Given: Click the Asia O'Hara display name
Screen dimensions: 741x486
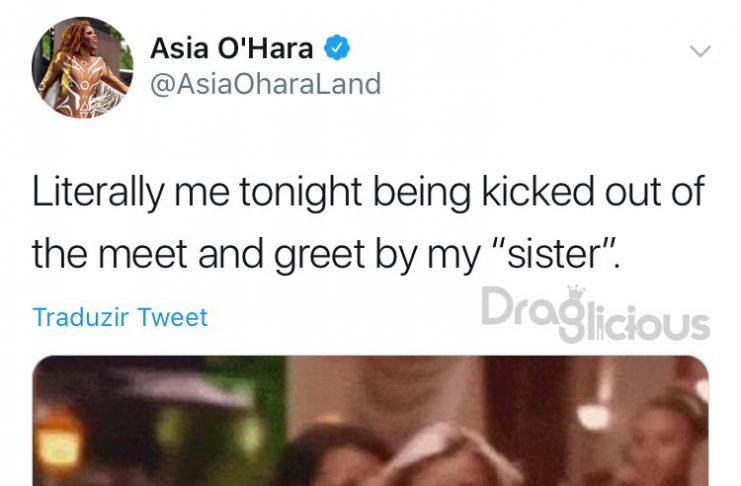Looking at the screenshot, I should [x=232, y=48].
